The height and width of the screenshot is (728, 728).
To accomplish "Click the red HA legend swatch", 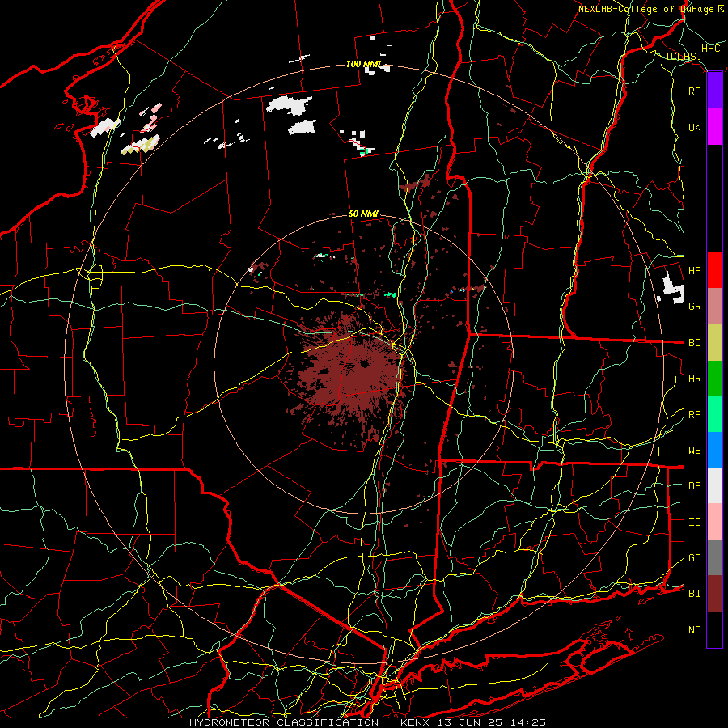I will click(x=714, y=270).
